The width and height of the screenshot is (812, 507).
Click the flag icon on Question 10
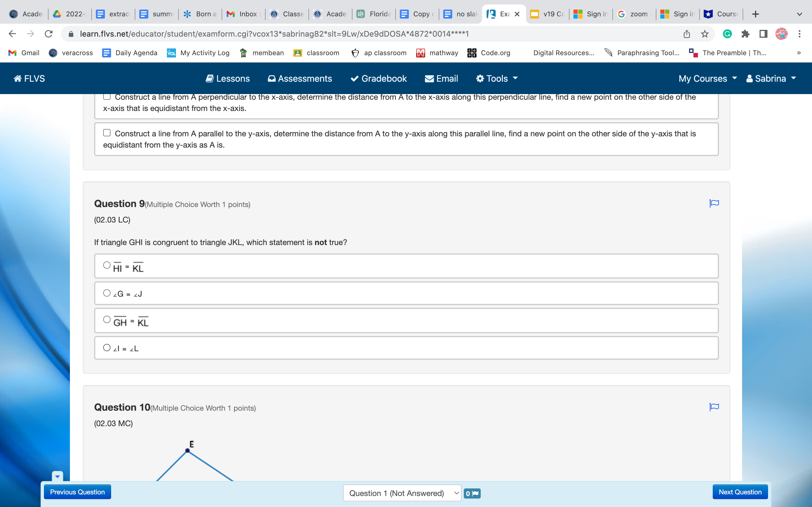[x=714, y=407]
